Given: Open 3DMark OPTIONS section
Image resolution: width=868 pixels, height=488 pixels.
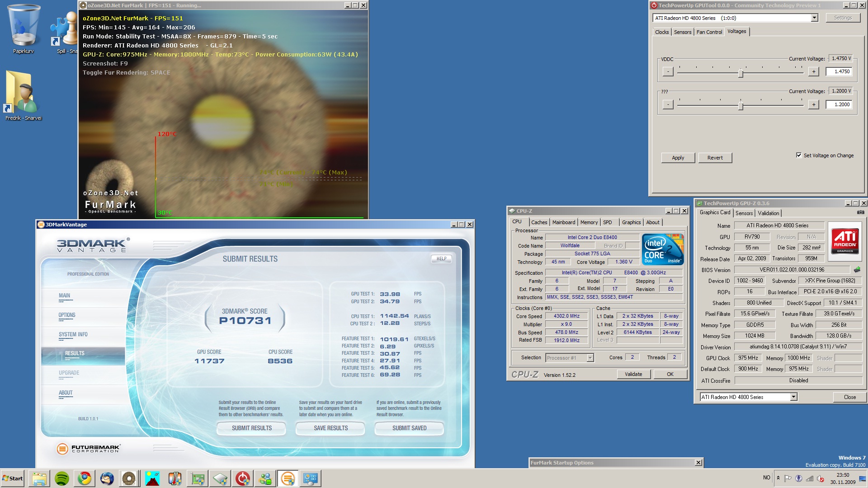Looking at the screenshot, I should click(67, 315).
